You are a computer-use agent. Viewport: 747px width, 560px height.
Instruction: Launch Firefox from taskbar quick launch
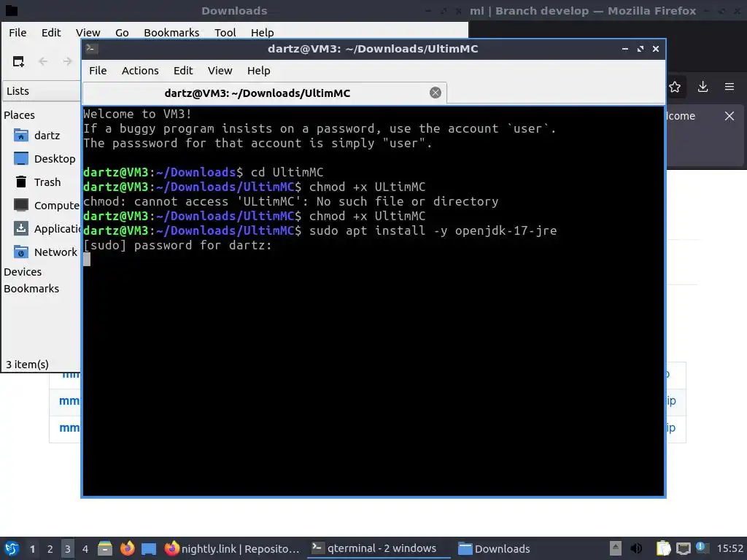pyautogui.click(x=127, y=548)
